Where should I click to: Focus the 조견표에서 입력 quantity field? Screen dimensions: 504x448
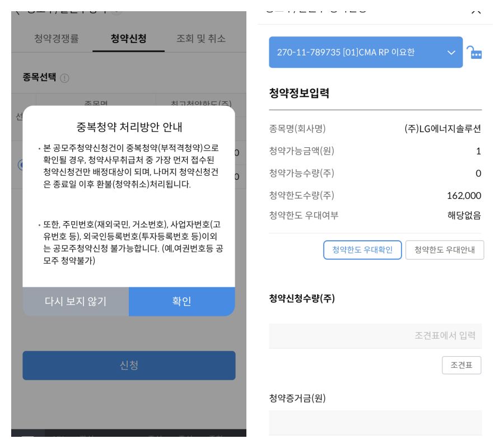[x=375, y=336]
